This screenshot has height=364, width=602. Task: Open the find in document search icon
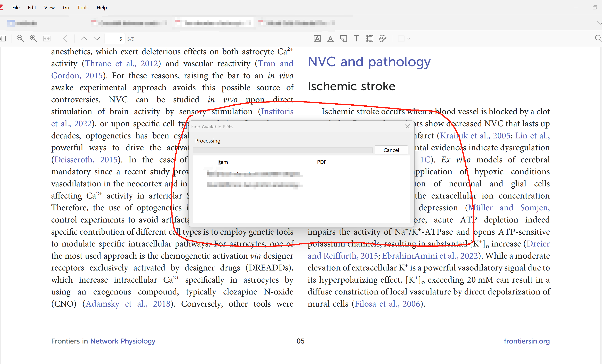point(598,39)
